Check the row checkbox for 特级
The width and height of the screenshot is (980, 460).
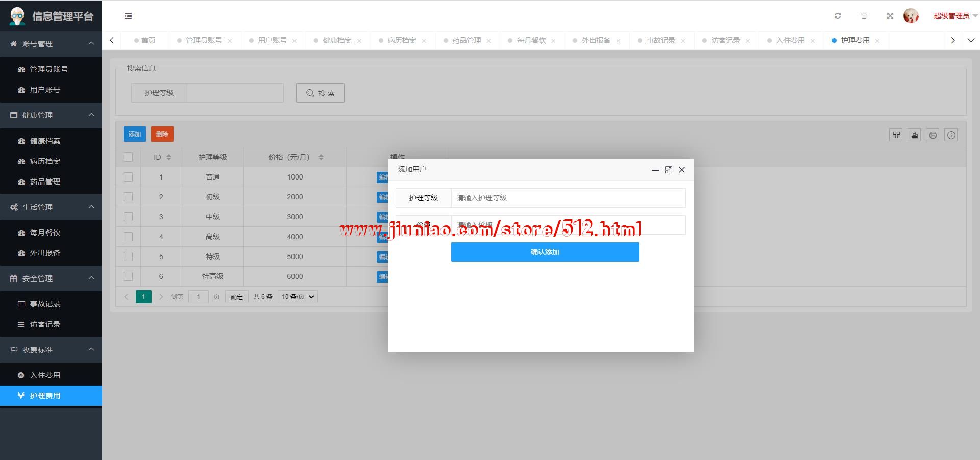(128, 257)
